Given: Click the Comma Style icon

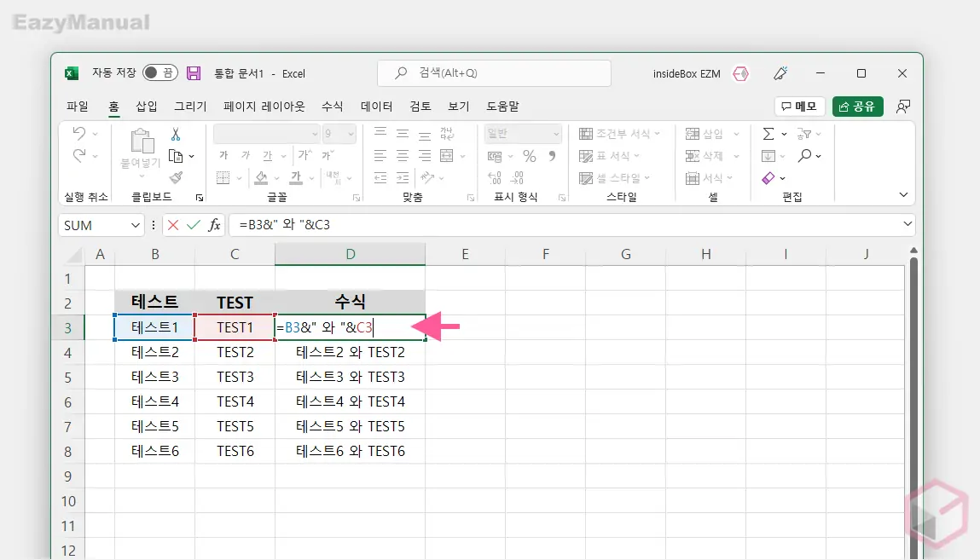Looking at the screenshot, I should [x=552, y=156].
